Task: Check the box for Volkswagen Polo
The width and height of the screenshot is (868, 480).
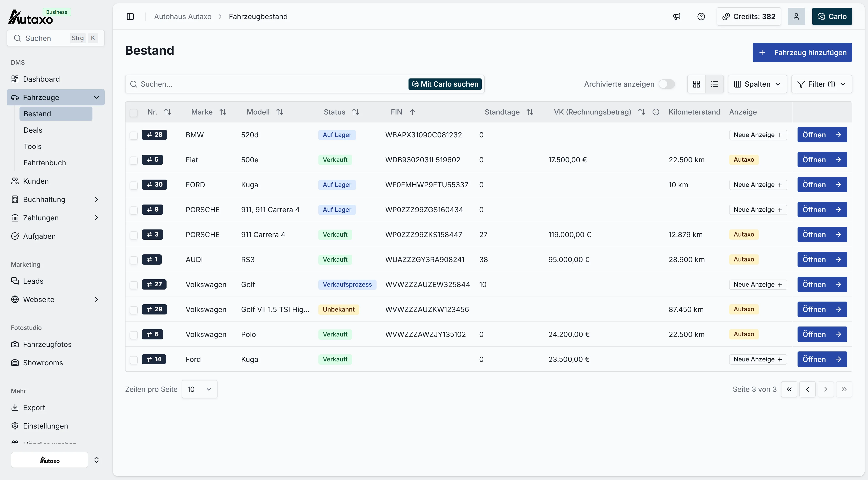Action: pos(134,335)
